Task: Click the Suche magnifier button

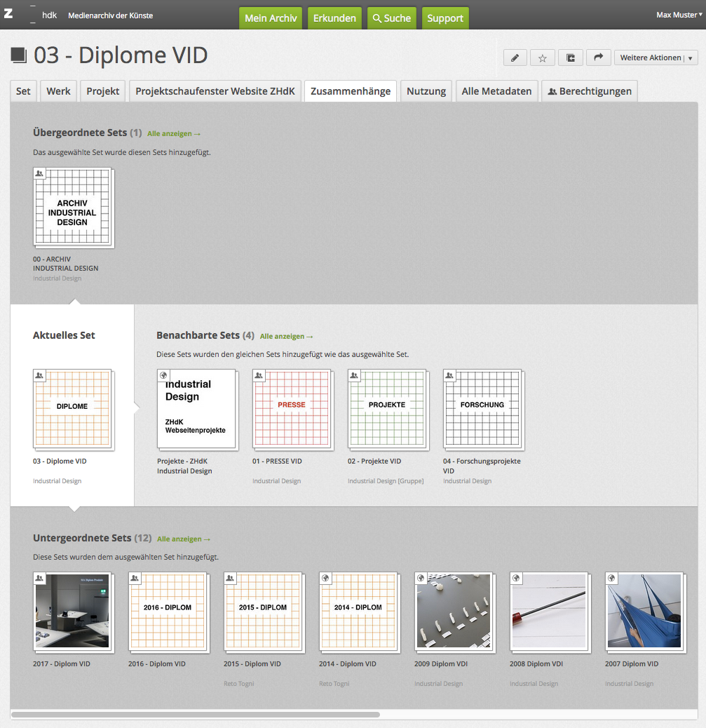Action: (x=391, y=18)
